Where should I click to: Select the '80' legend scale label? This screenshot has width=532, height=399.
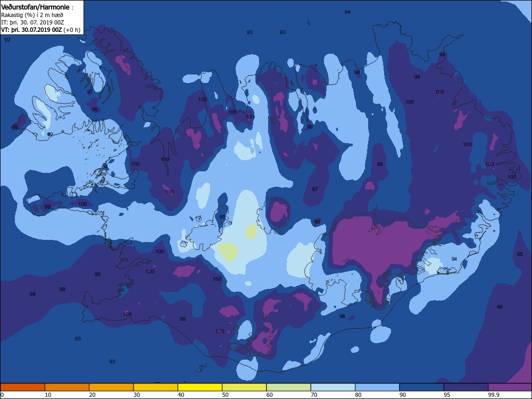coord(358,395)
